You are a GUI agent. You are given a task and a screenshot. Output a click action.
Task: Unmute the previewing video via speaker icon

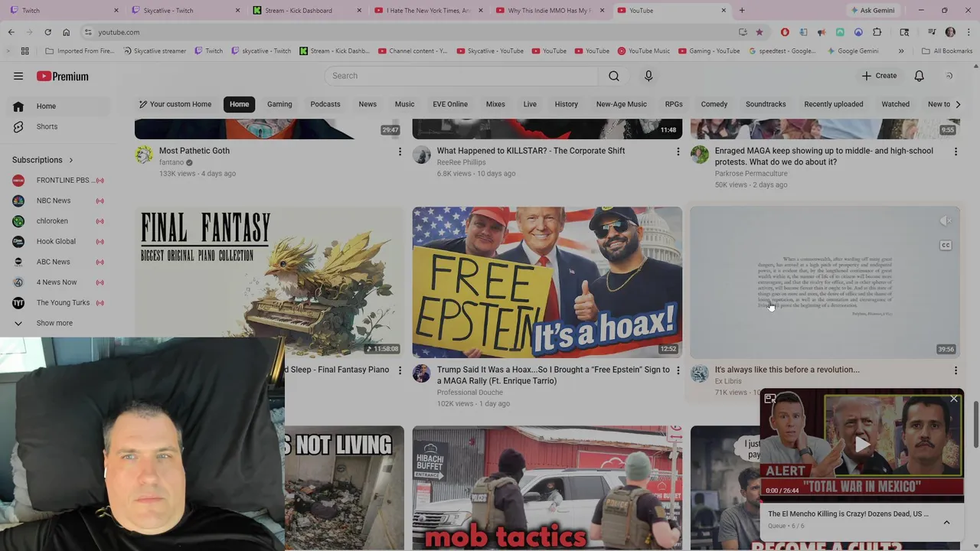click(x=946, y=221)
